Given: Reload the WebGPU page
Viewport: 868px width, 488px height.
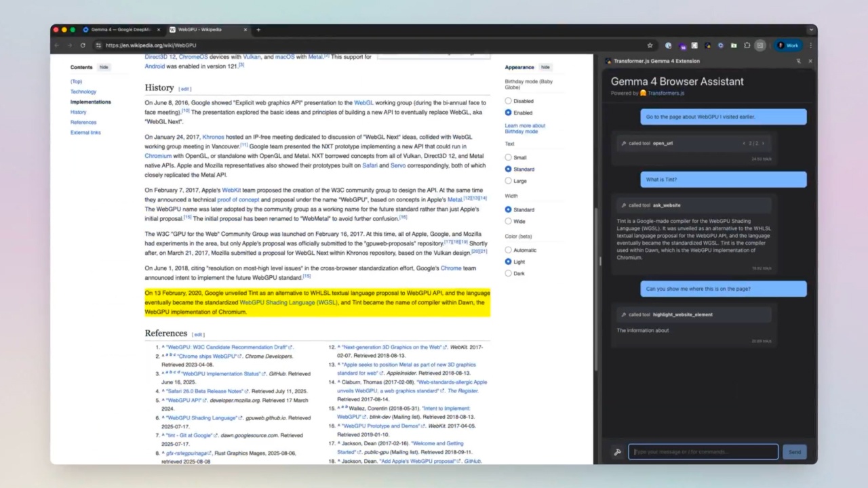Looking at the screenshot, I should click(83, 45).
